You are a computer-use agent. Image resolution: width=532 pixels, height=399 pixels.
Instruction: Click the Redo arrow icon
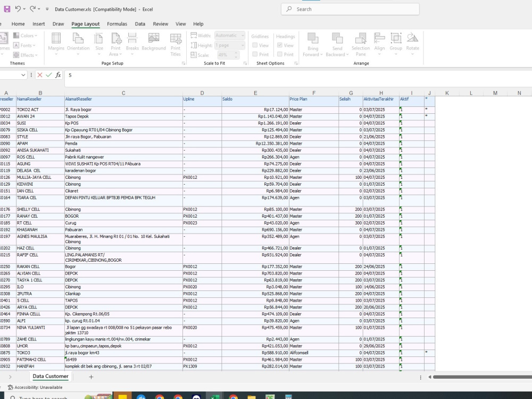32,9
